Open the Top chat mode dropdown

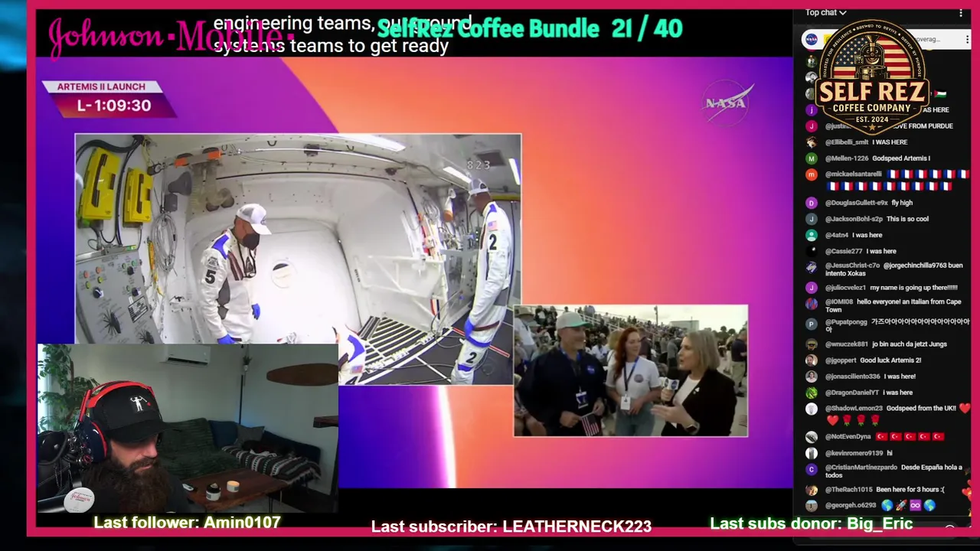825,12
